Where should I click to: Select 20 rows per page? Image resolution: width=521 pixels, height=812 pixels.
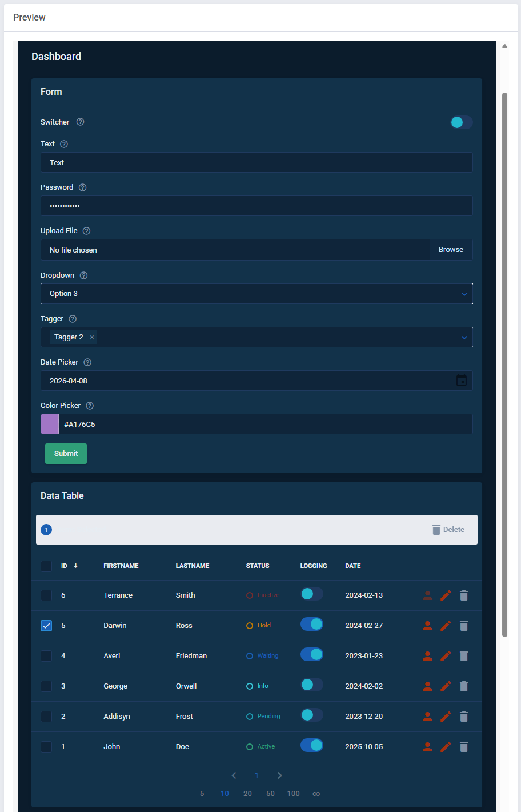(x=247, y=794)
